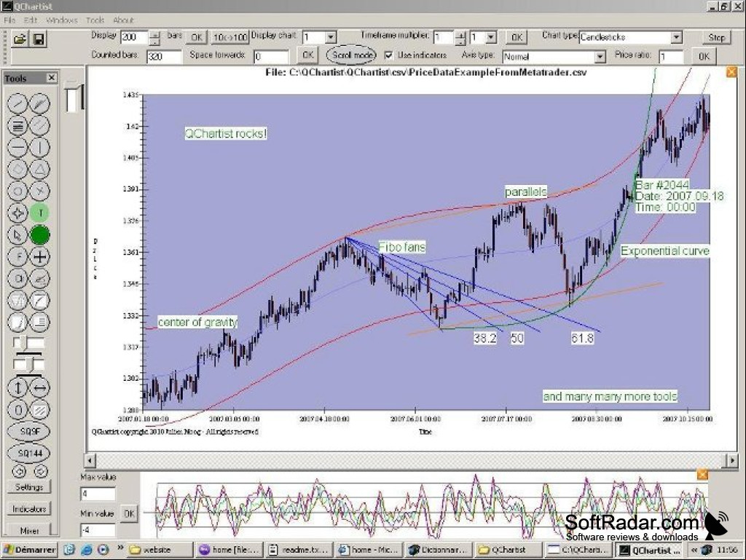746x560 pixels.
Task: Click the Display bars spinner arrows
Action: point(155,38)
